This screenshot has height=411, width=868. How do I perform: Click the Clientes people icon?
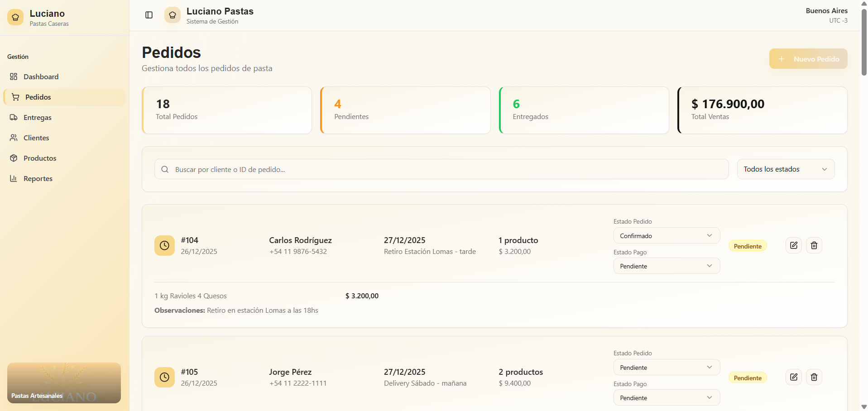tap(14, 138)
